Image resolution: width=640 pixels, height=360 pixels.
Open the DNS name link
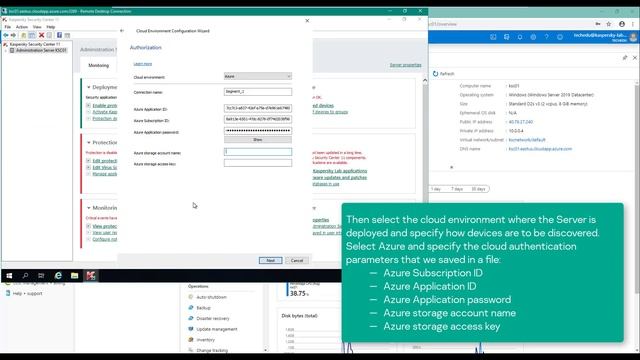click(540, 149)
